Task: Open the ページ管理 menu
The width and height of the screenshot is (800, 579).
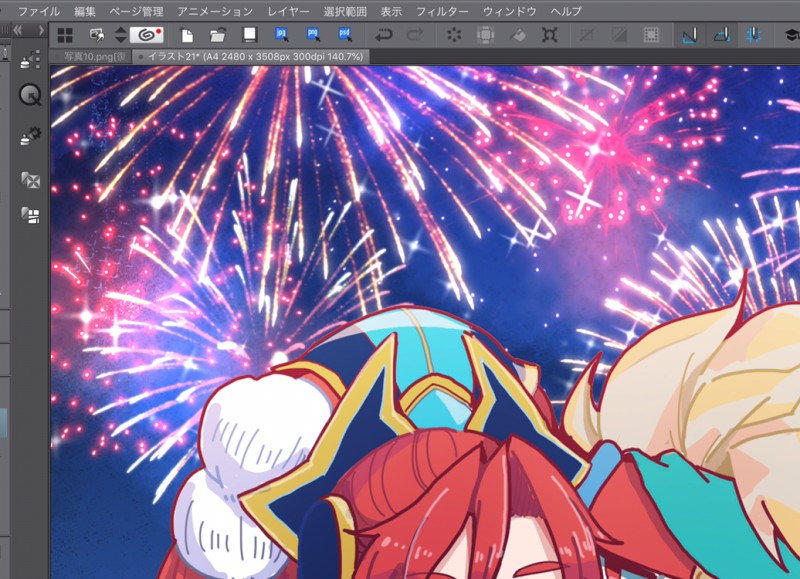Action: [136, 11]
